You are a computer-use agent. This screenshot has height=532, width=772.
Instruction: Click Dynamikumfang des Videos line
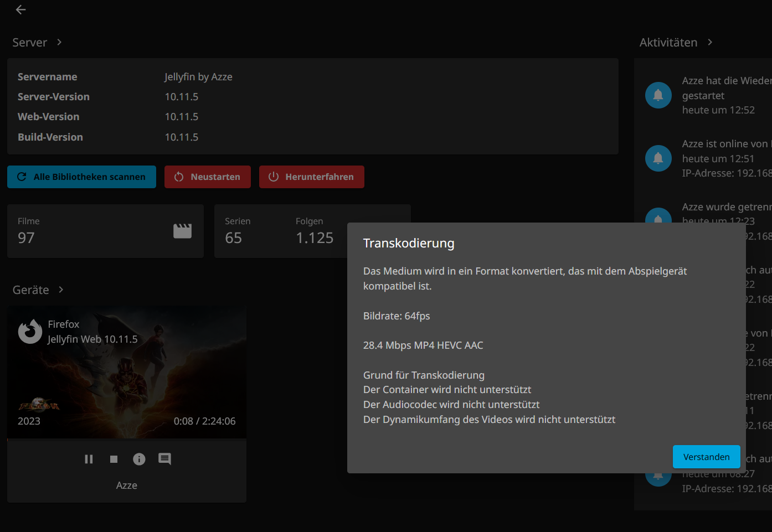click(489, 420)
